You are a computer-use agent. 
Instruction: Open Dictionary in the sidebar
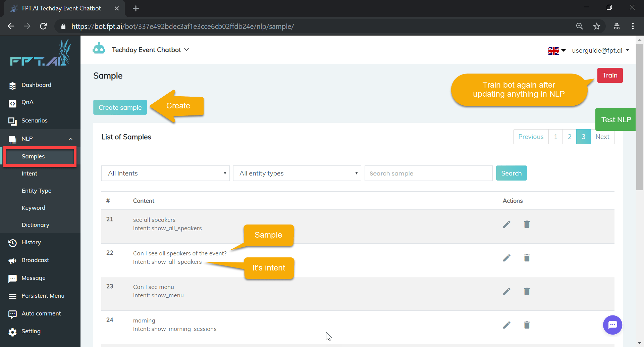pos(36,225)
